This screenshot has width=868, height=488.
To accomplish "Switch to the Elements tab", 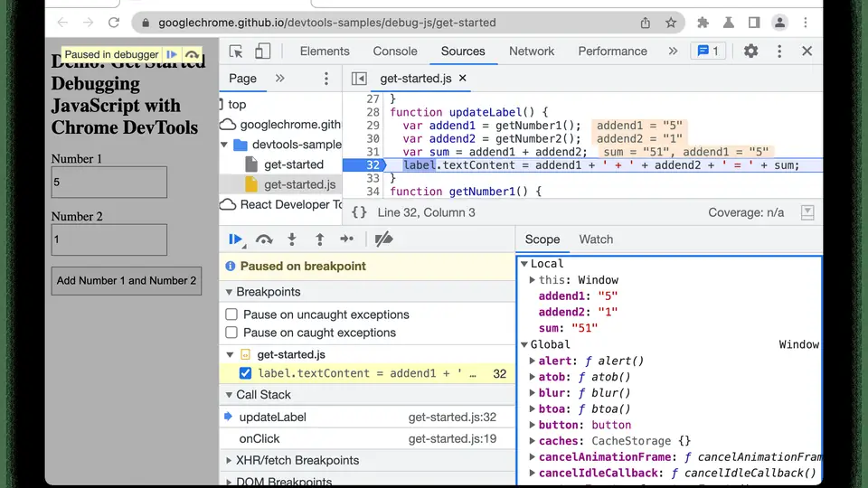I will click(325, 52).
